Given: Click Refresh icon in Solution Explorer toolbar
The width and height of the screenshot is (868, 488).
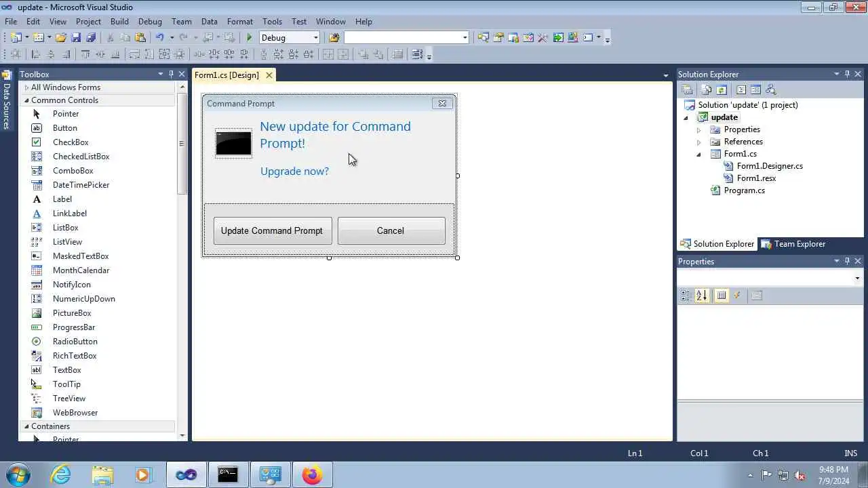Looking at the screenshot, I should (722, 89).
